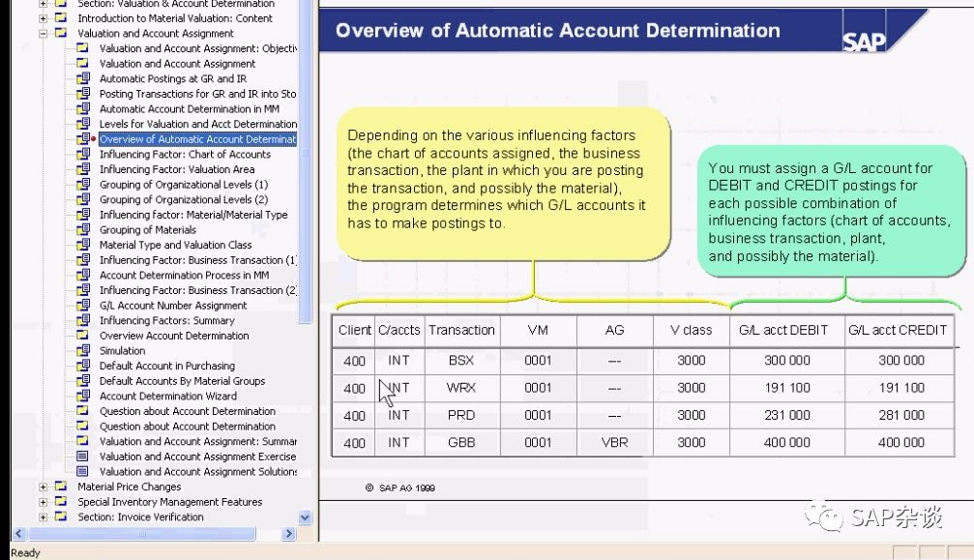
Task: Click the icon beside Posting Transactions for GR and IR
Action: (x=82, y=94)
